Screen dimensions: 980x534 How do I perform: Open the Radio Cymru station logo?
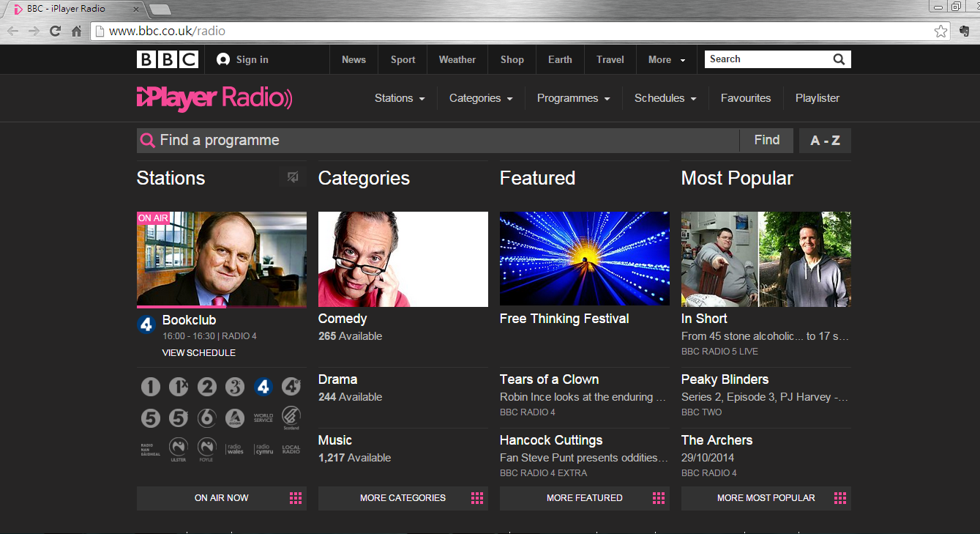(x=263, y=448)
